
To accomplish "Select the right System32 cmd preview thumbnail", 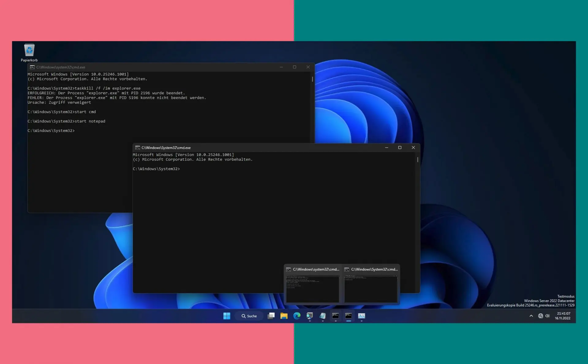I will [371, 284].
